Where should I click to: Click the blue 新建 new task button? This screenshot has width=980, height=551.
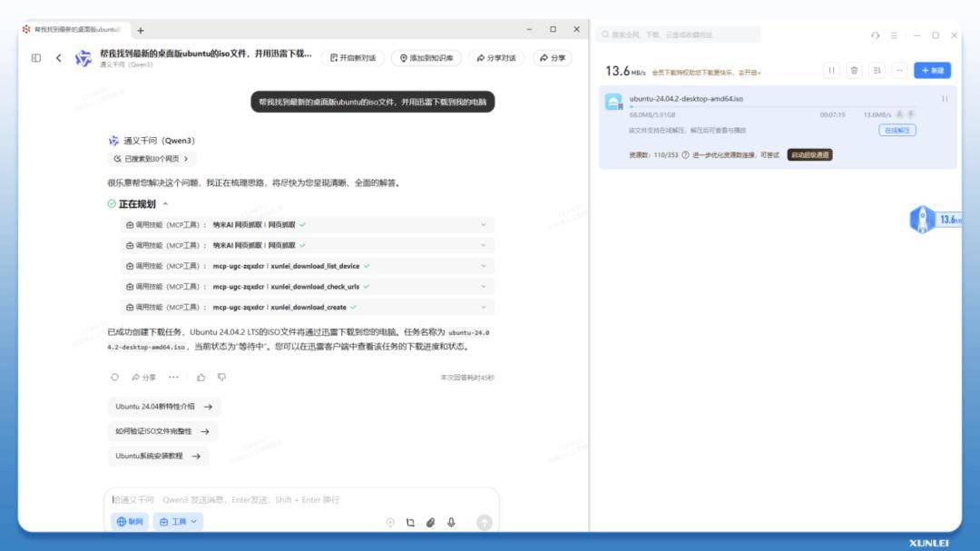point(932,71)
